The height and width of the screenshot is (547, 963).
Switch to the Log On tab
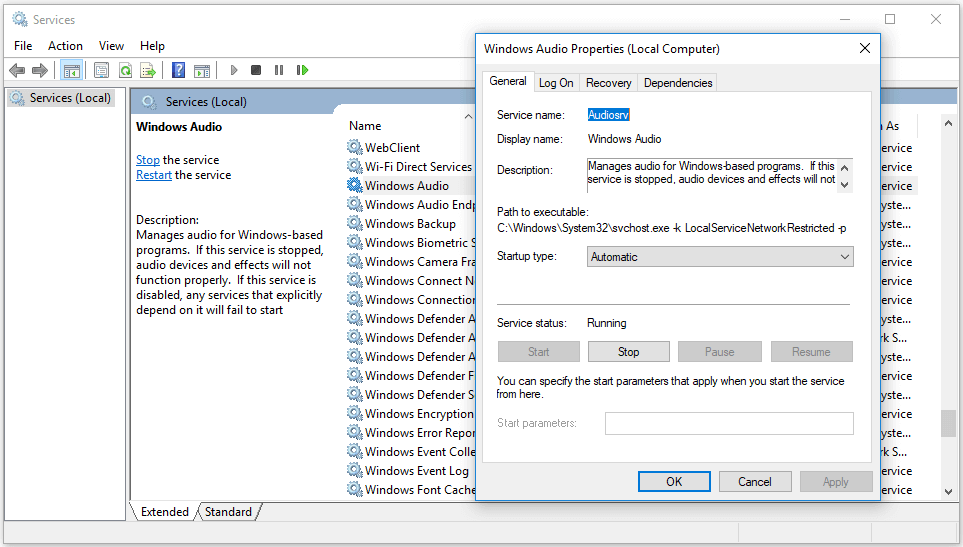[556, 83]
